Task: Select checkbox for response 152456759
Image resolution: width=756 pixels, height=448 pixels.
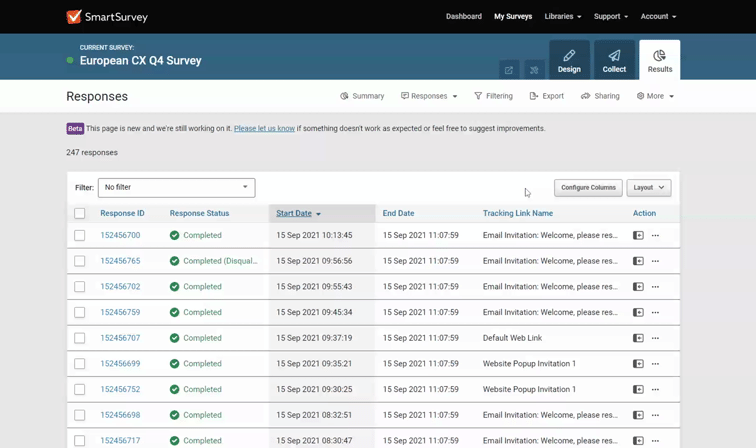Action: tap(80, 312)
